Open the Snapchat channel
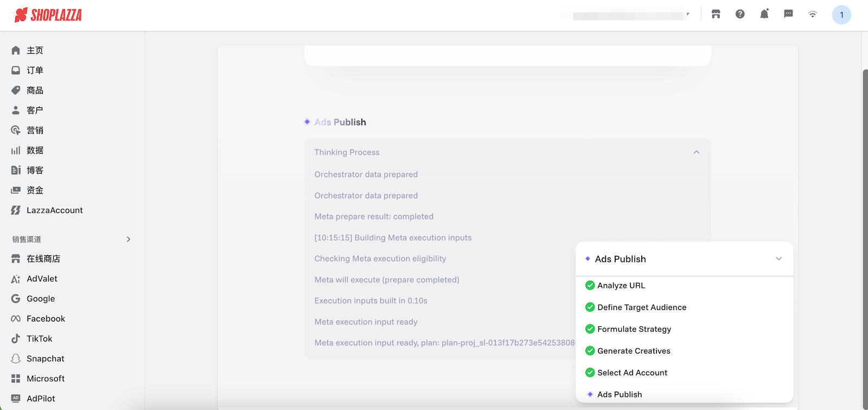868x410 pixels. coord(45,359)
